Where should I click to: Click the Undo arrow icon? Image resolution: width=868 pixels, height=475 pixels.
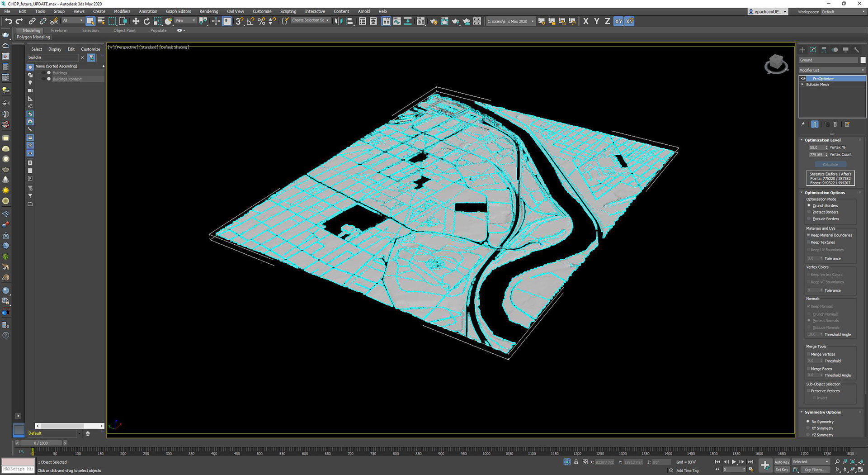tap(8, 21)
